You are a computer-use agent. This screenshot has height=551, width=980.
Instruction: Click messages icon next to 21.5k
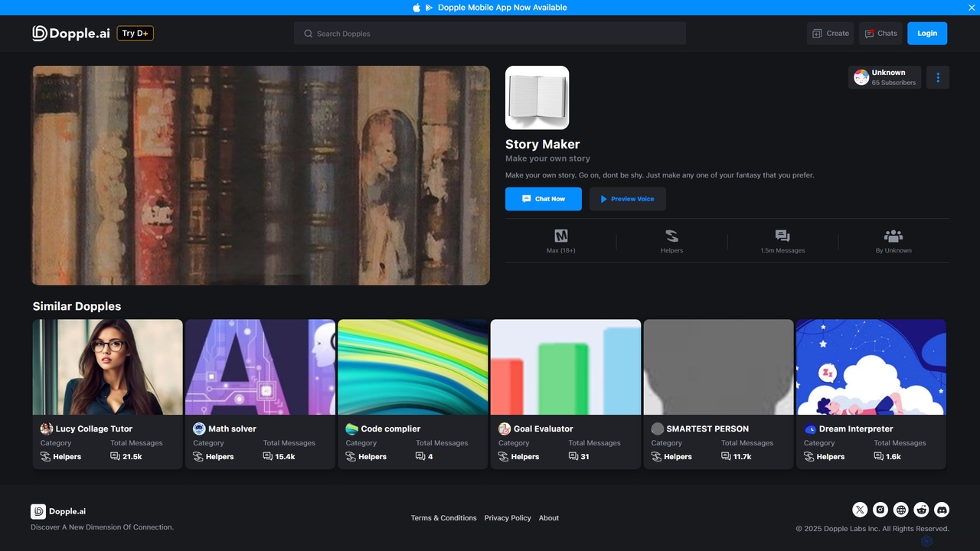(115, 457)
